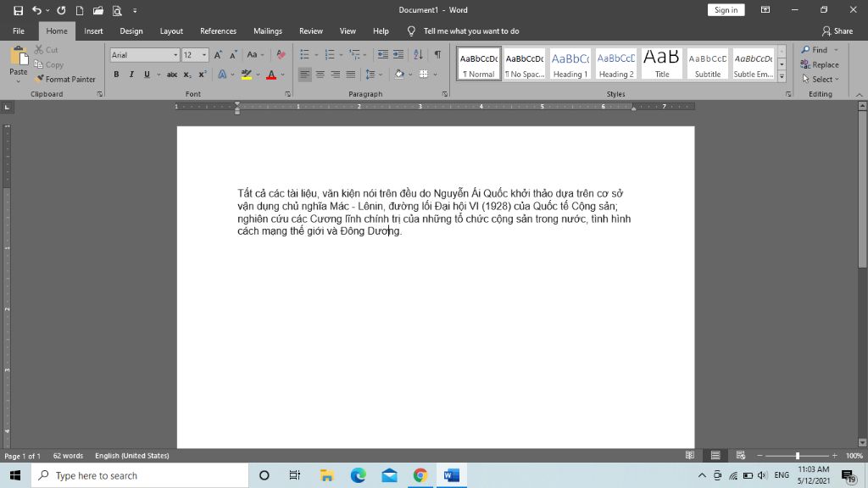The height and width of the screenshot is (488, 868).
Task: Click the Sign in button
Action: click(726, 10)
